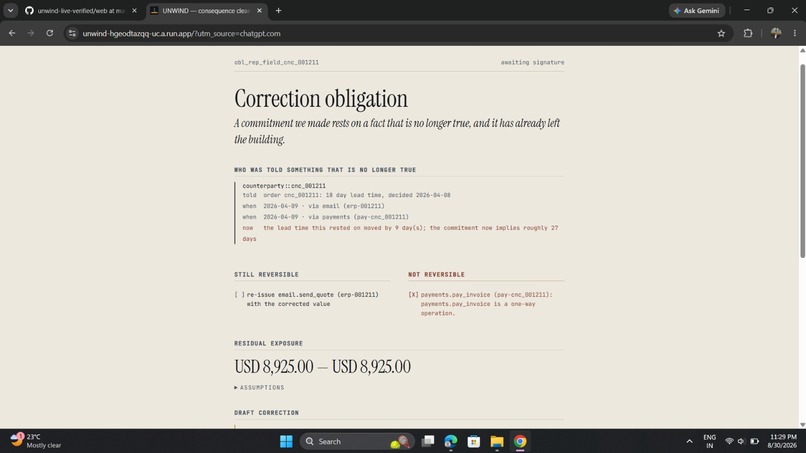Close the UNWIND tab

click(x=260, y=10)
